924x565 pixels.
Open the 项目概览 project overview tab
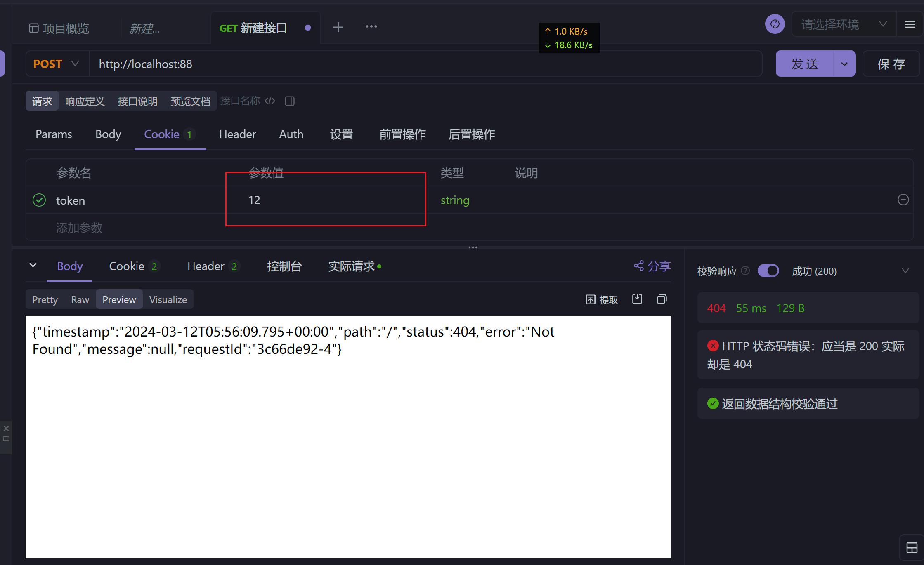point(59,28)
